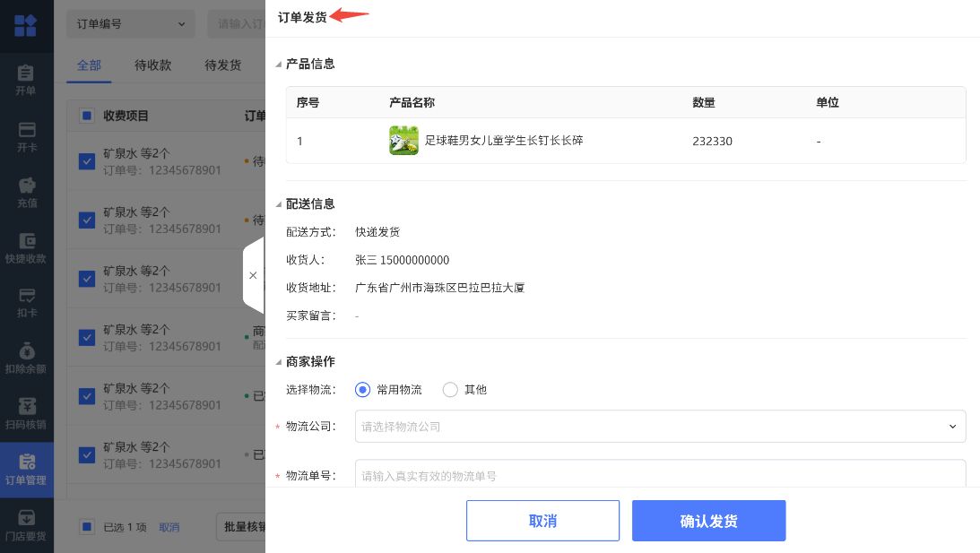Collapse the 配送信息 section

tap(279, 204)
